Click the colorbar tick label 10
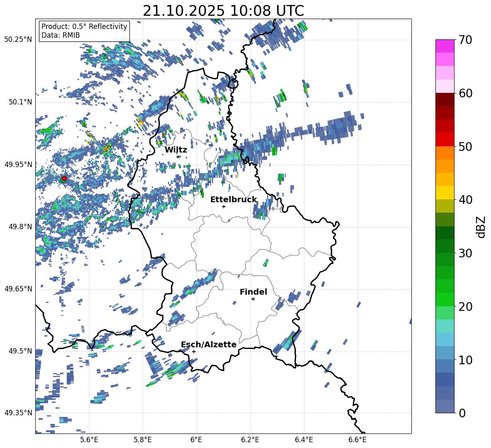This screenshot has height=448, width=491. point(465,360)
